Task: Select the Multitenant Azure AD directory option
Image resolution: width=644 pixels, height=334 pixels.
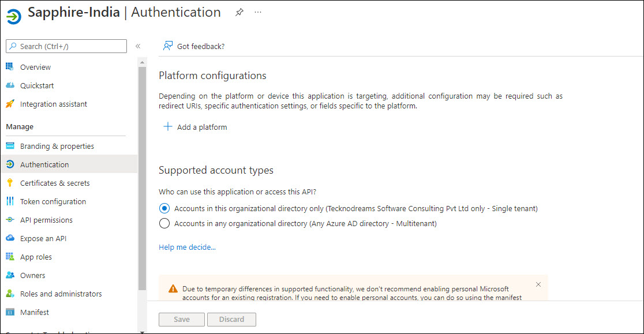Action: pos(164,223)
